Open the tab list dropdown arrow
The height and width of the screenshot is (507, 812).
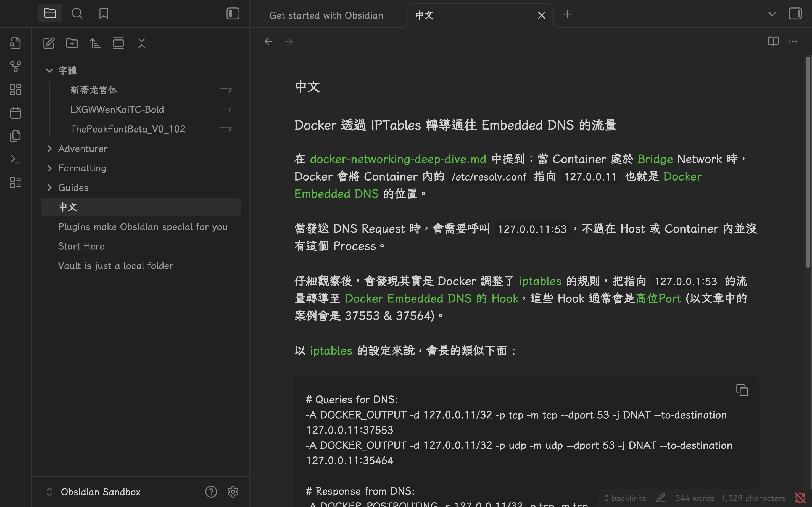(772, 14)
